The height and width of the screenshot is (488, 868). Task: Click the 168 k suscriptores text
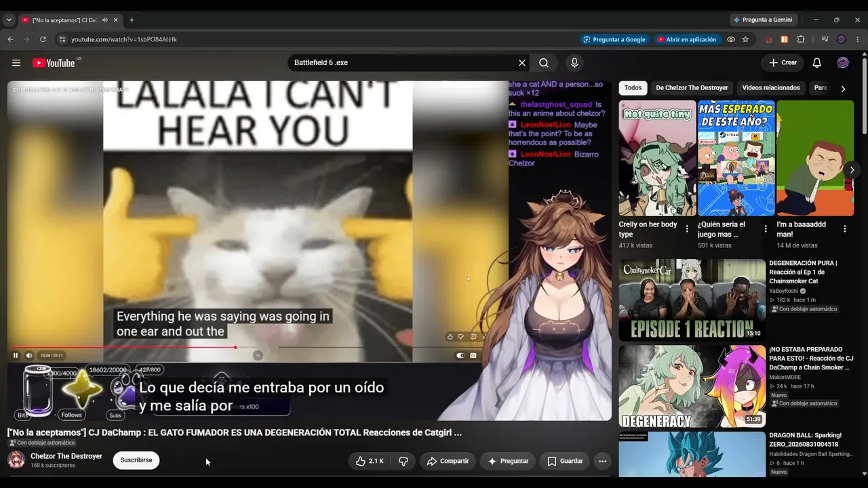point(53,466)
